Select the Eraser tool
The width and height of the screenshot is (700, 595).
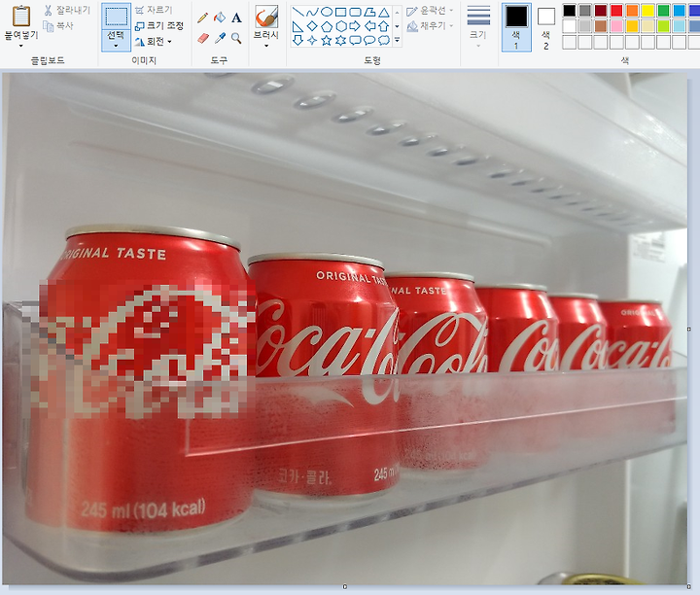(x=202, y=38)
